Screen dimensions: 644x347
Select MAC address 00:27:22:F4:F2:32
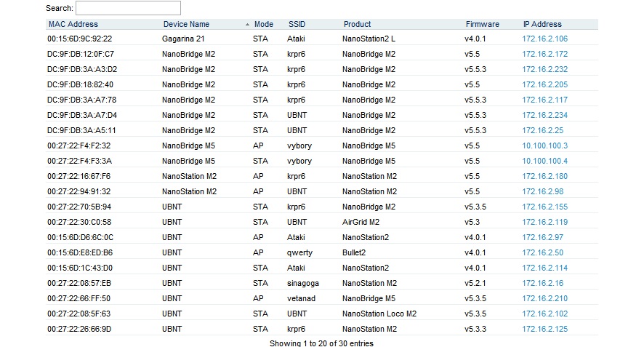pyautogui.click(x=79, y=145)
